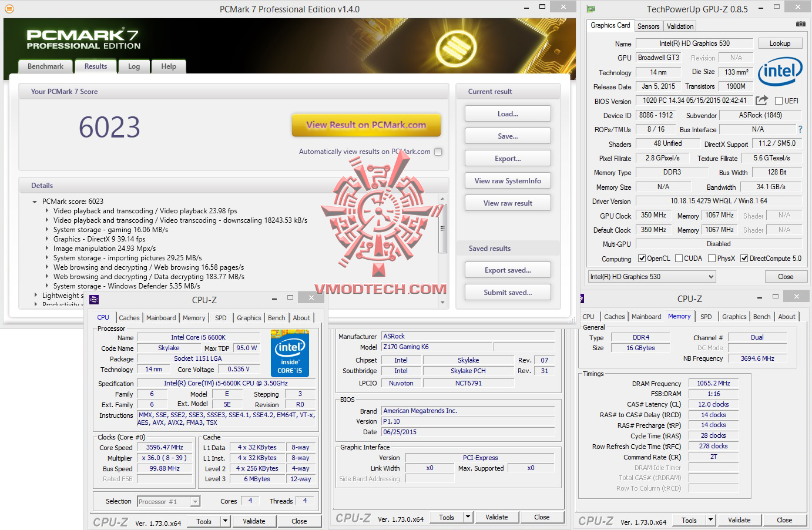The height and width of the screenshot is (530, 812).
Task: Click the Close button in GPU-Z
Action: pos(786,277)
